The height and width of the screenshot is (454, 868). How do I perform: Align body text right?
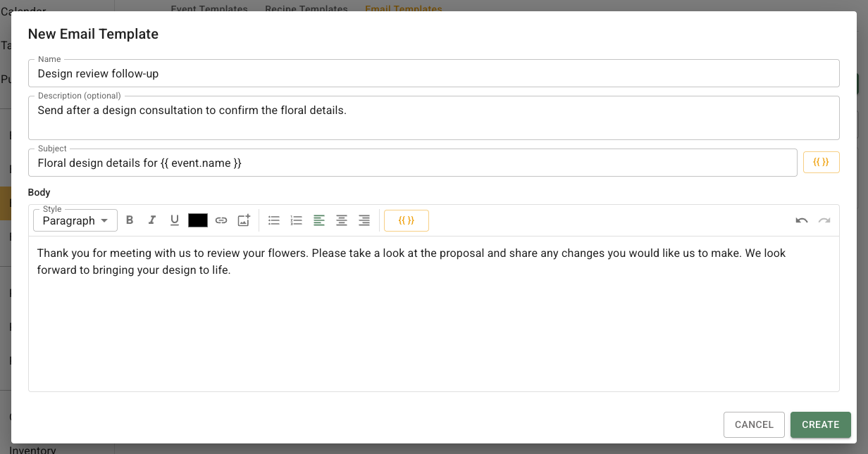pos(364,220)
